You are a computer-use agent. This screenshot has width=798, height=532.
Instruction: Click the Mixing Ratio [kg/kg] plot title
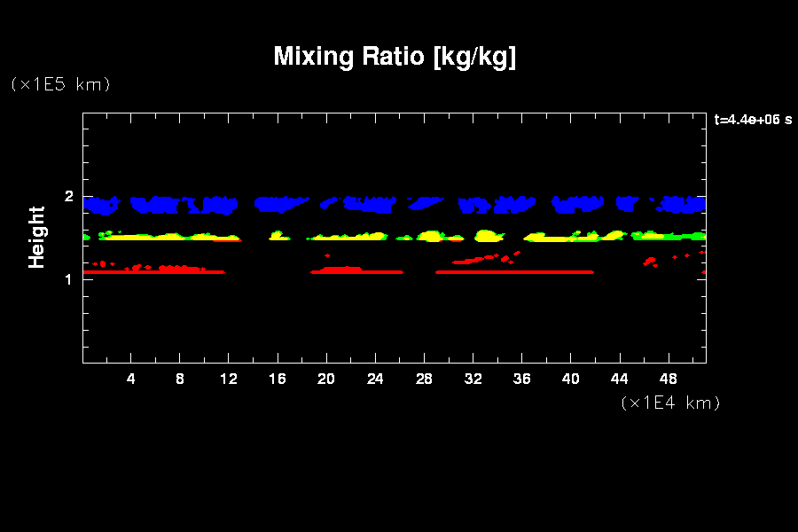tap(395, 57)
